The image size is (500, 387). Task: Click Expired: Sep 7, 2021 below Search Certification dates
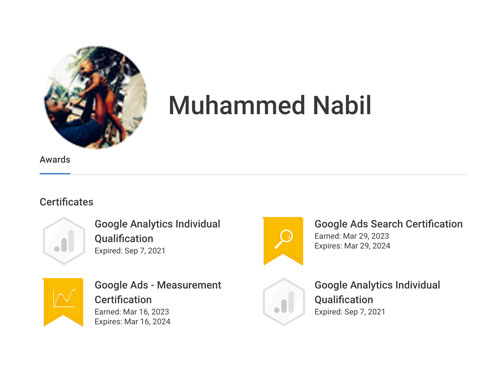[x=350, y=312]
